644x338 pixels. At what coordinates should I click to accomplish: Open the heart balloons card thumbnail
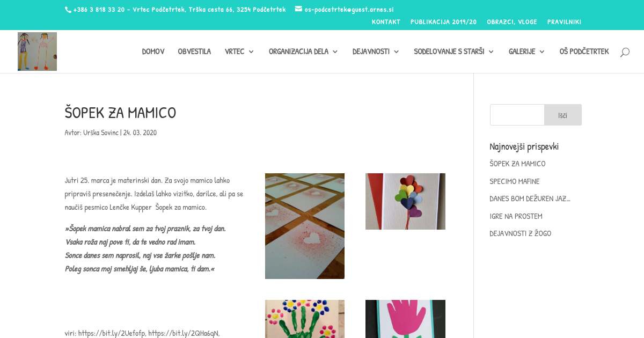click(x=405, y=201)
